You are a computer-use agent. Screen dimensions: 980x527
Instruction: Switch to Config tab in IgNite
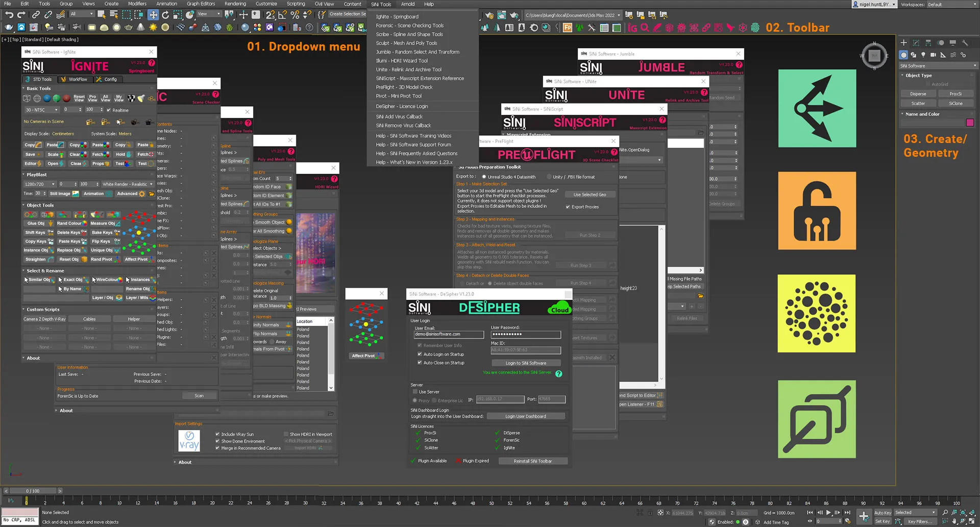107,79
